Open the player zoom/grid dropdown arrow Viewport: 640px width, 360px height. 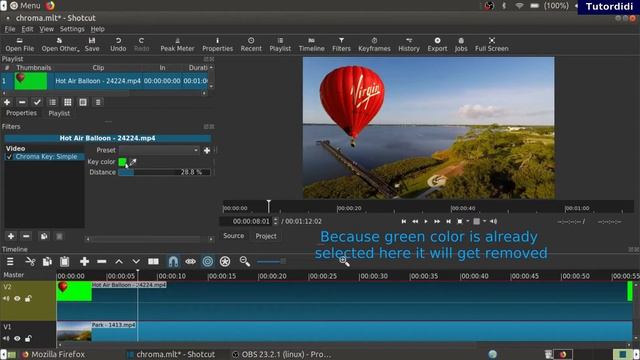(x=484, y=221)
